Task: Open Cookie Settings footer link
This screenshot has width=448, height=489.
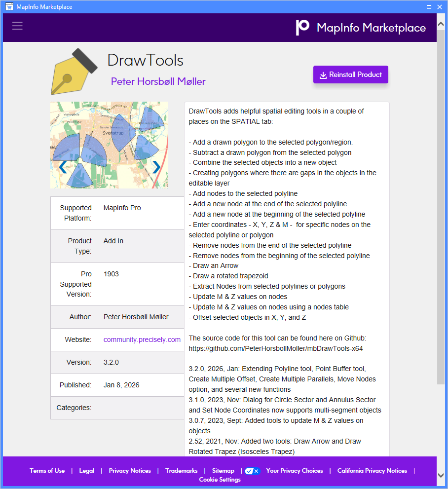Action: click(220, 479)
